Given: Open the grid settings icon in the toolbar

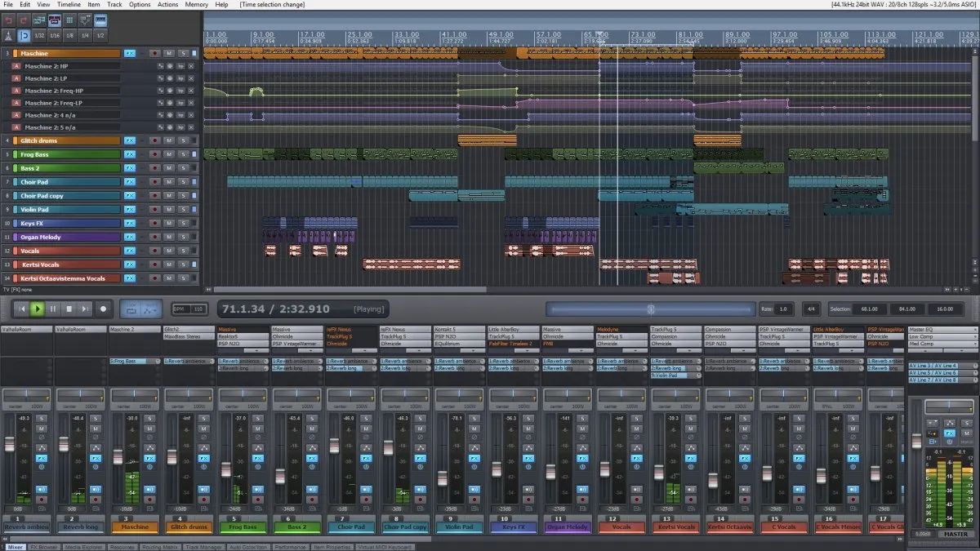Looking at the screenshot, I should [69, 20].
